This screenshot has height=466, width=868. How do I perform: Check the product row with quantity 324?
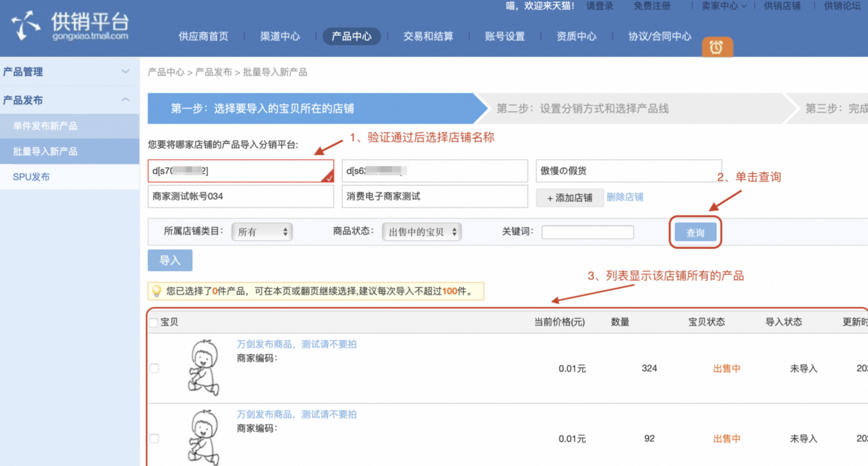pos(154,368)
